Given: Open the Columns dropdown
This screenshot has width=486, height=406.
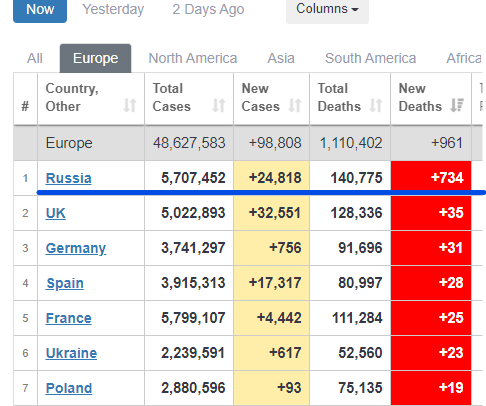Looking at the screenshot, I should tap(327, 10).
